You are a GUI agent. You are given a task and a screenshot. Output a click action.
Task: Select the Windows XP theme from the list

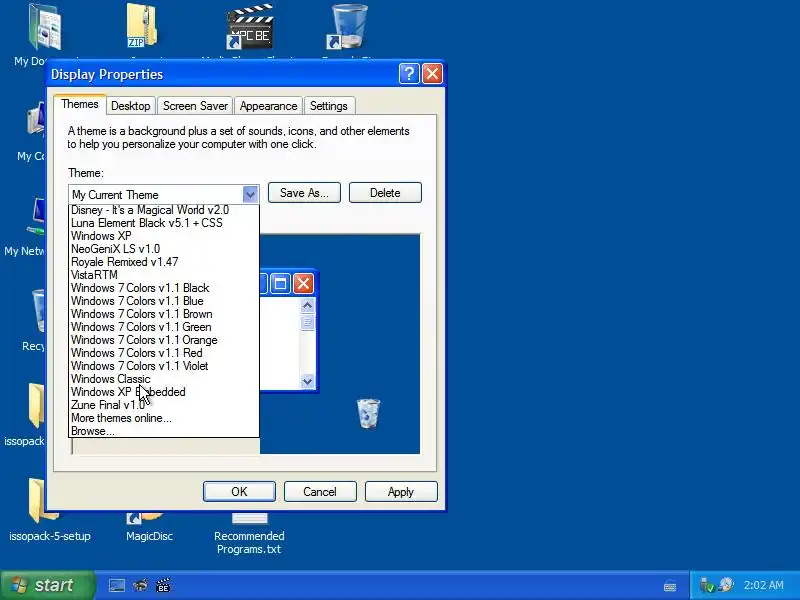pyautogui.click(x=163, y=236)
